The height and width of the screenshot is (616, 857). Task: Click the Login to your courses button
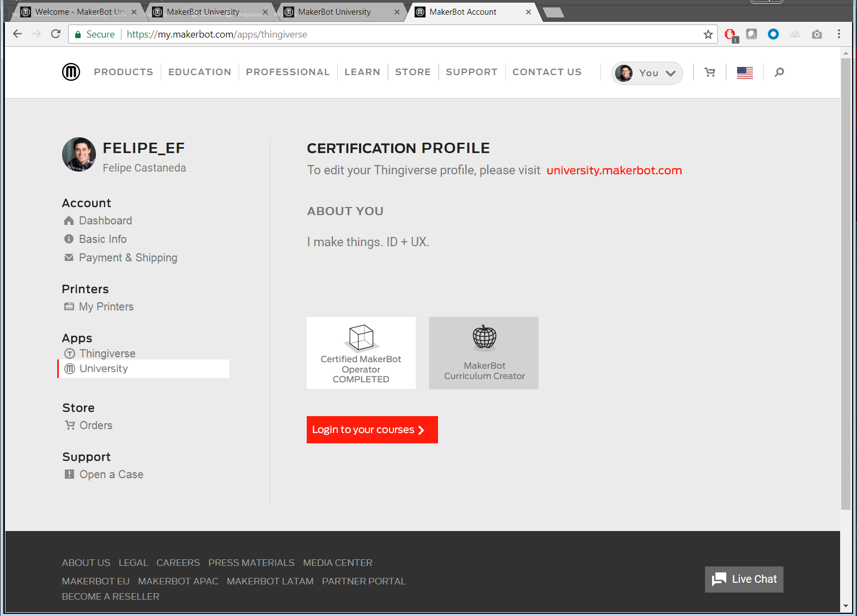pos(372,430)
